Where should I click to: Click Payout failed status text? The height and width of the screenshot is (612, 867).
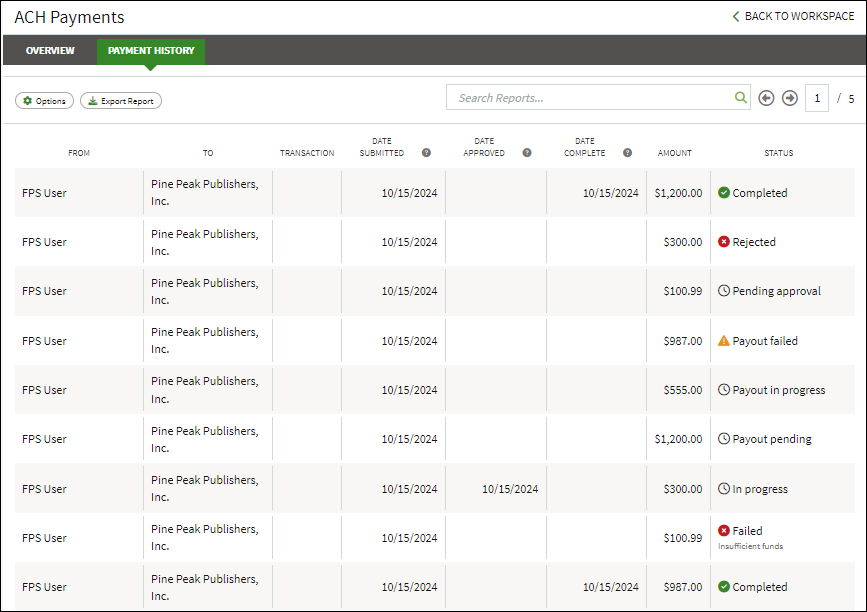(x=765, y=341)
